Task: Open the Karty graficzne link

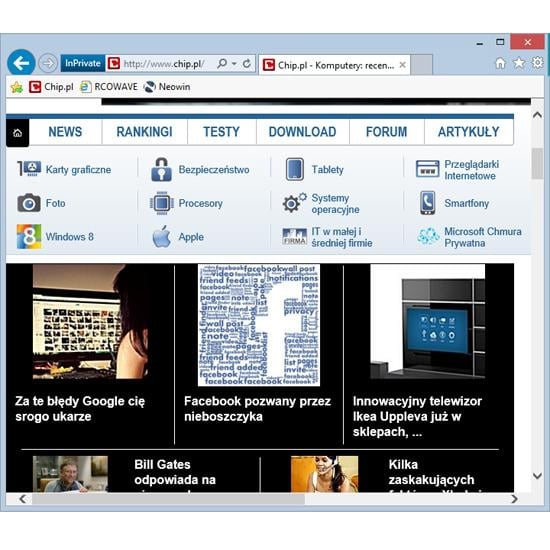Action: pyautogui.click(x=78, y=170)
